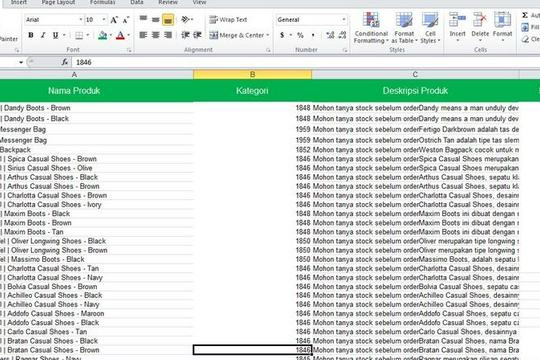Select the Carlo Casual Shoes - Tan cell
The image size is (540, 360).
coord(96,332)
